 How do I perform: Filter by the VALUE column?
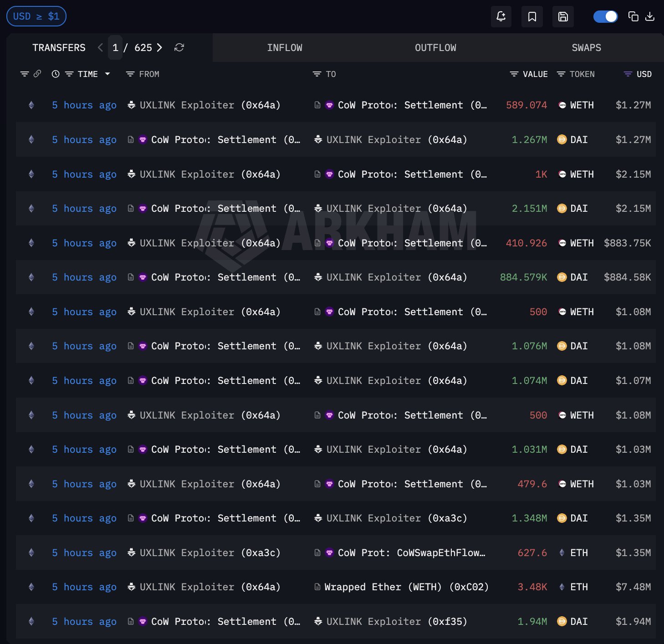pyautogui.click(x=529, y=74)
